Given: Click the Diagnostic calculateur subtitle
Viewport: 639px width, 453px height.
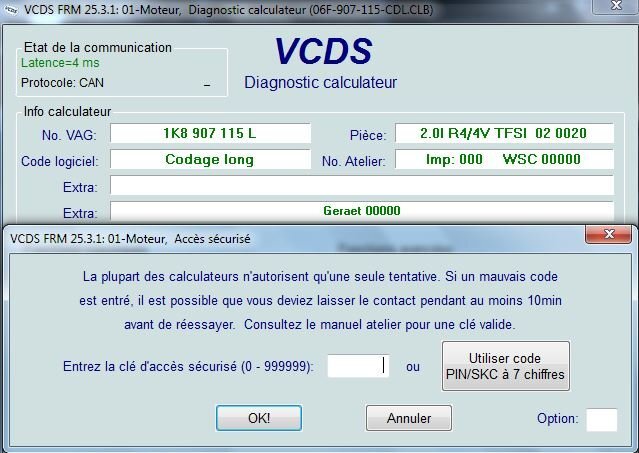Looking at the screenshot, I should point(320,82).
